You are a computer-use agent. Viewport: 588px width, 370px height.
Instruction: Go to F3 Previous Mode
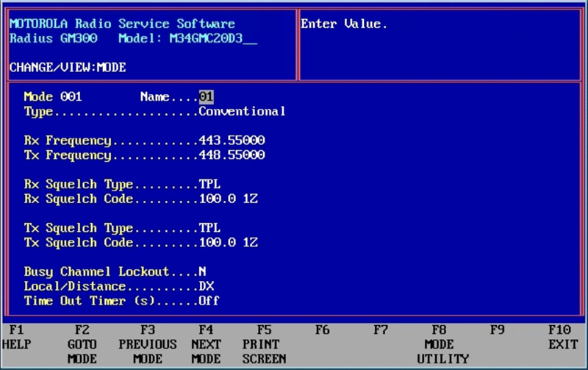[148, 344]
